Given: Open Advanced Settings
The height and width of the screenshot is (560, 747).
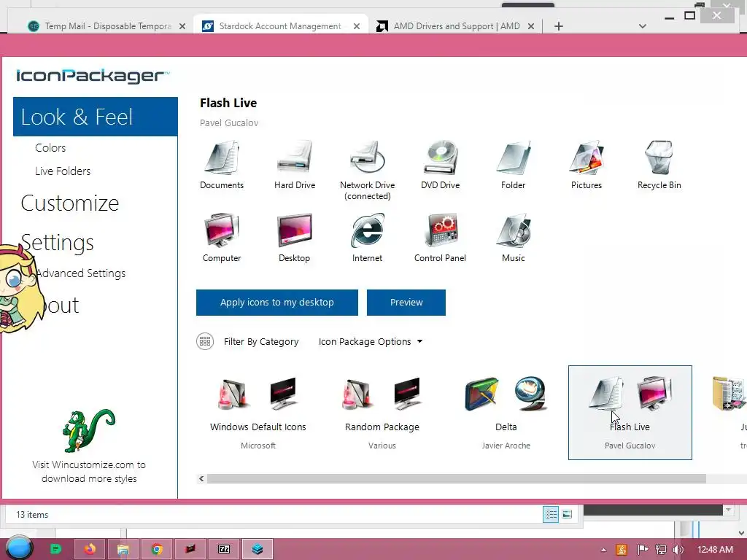Looking at the screenshot, I should pyautogui.click(x=81, y=273).
